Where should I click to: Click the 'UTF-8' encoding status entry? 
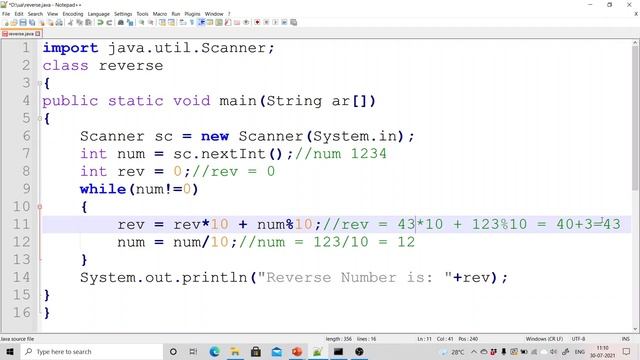click(578, 339)
